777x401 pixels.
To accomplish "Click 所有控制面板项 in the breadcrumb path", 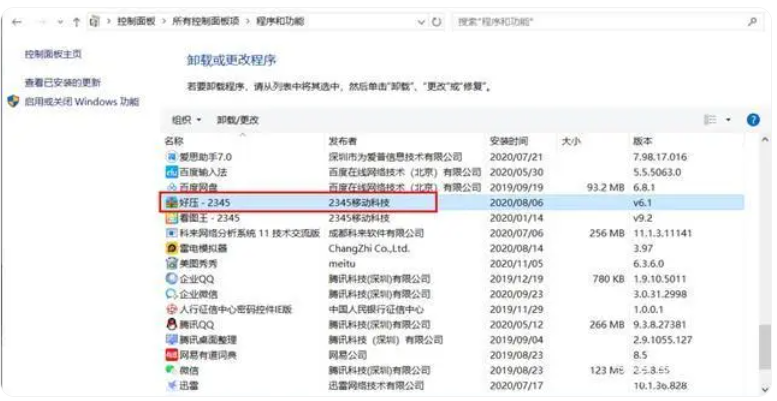I will click(x=205, y=21).
